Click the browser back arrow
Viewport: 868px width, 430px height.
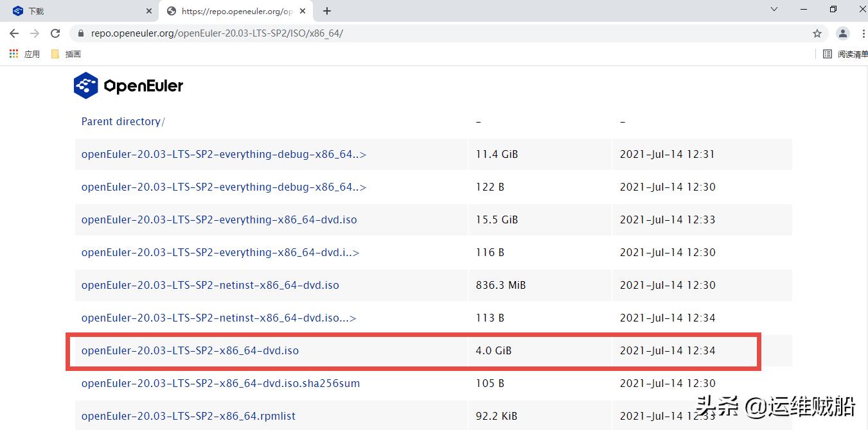14,33
